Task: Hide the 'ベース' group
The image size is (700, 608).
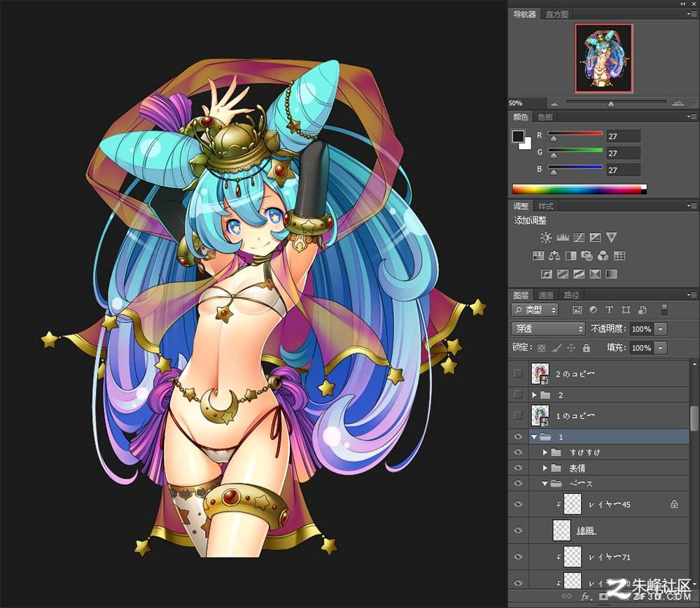Action: pyautogui.click(x=518, y=483)
